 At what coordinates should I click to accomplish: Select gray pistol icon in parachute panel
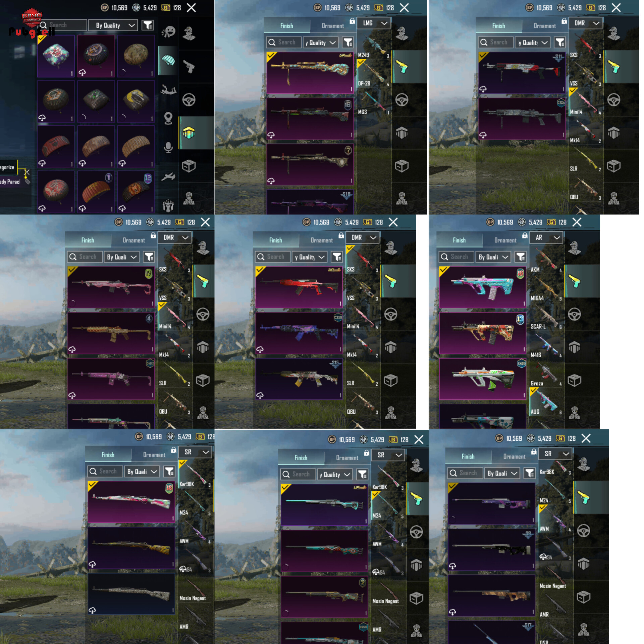point(189,66)
